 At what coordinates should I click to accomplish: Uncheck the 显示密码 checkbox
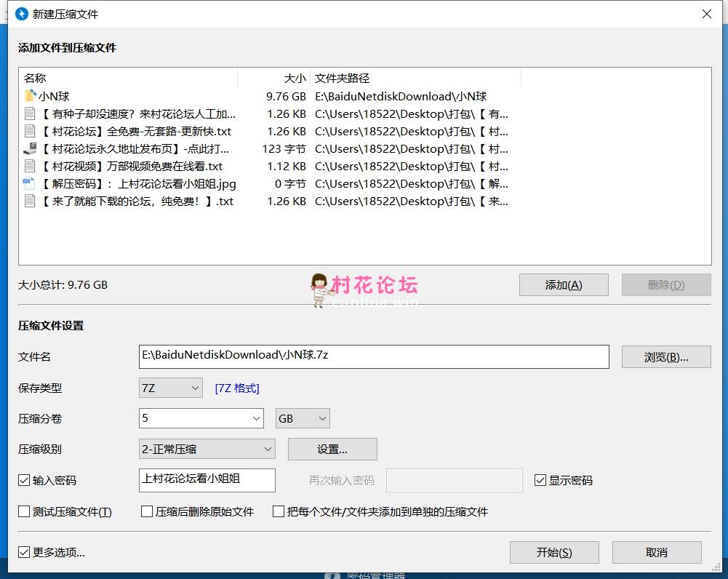(x=540, y=480)
